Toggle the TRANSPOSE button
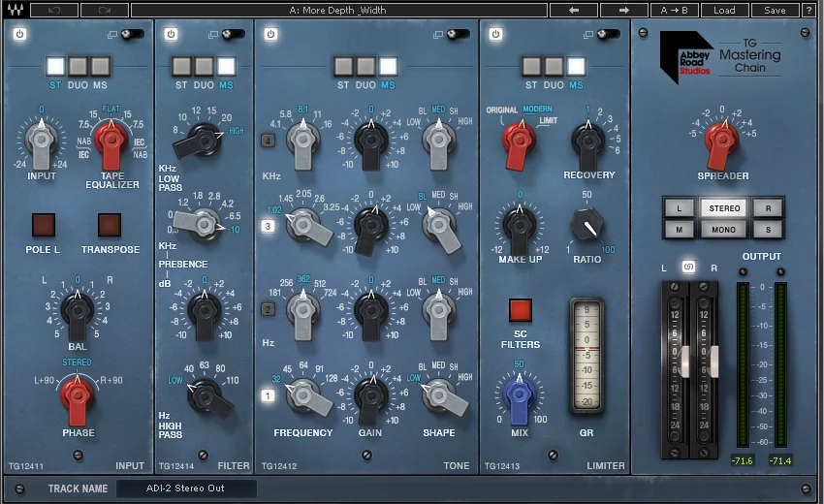This screenshot has height=504, width=824. (110, 225)
